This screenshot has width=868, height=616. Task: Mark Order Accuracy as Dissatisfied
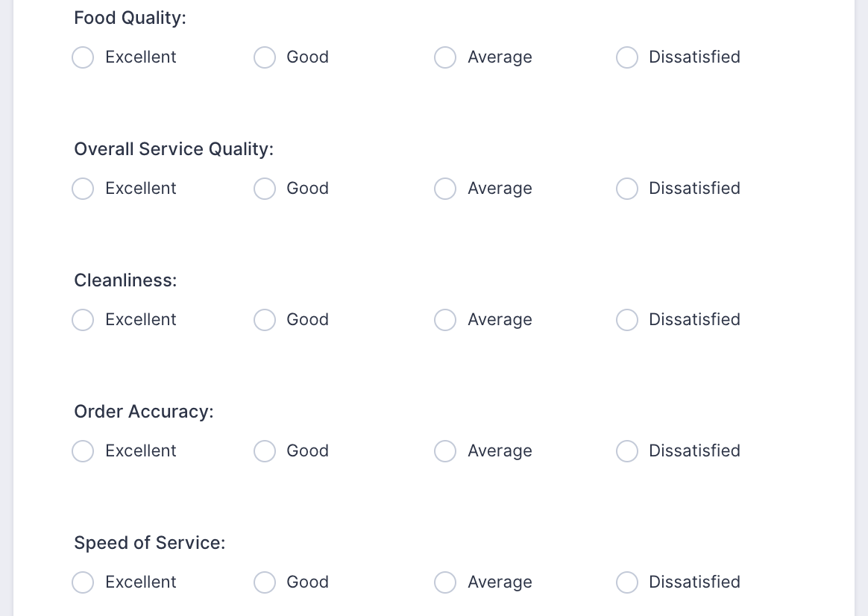[x=627, y=451]
